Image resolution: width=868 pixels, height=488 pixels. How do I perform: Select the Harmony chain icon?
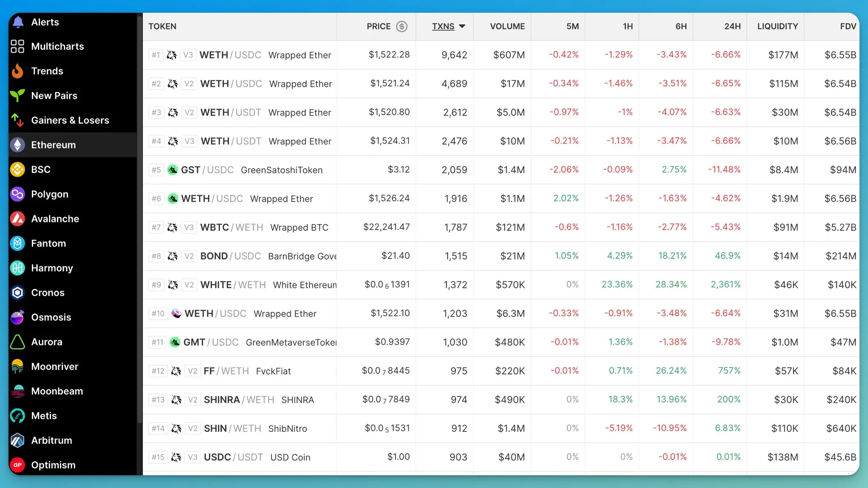point(17,268)
